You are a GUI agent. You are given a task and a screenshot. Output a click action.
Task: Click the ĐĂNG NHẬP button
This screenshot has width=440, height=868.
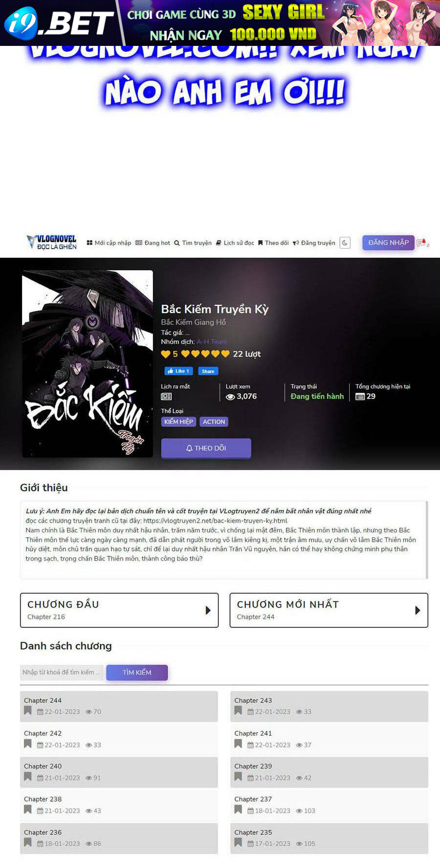[388, 243]
